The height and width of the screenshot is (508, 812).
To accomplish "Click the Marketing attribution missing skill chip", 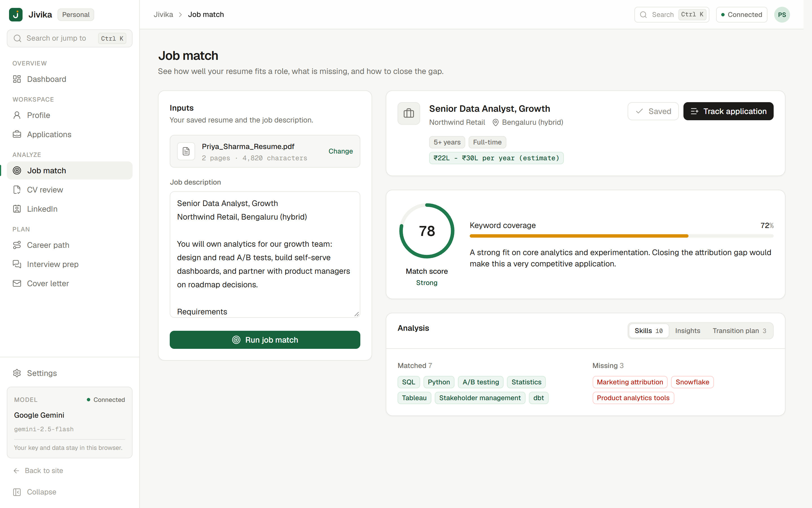I will pyautogui.click(x=630, y=382).
